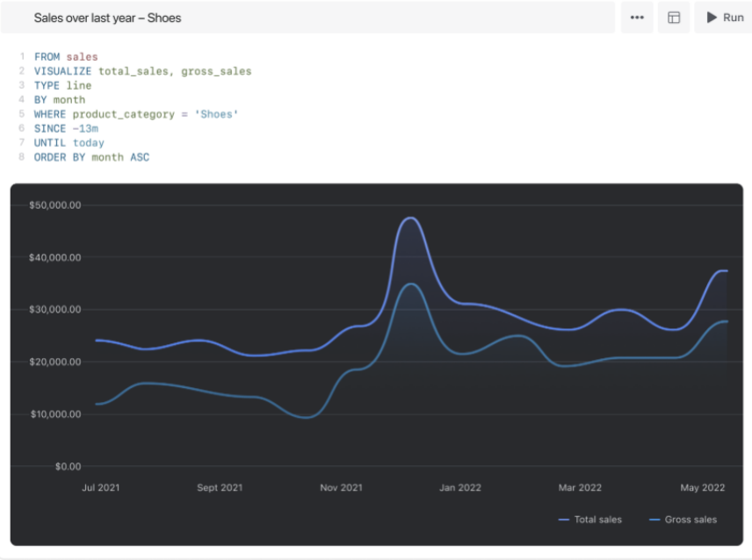Click the Run play triangle icon
The height and width of the screenshot is (560, 752).
pyautogui.click(x=713, y=18)
